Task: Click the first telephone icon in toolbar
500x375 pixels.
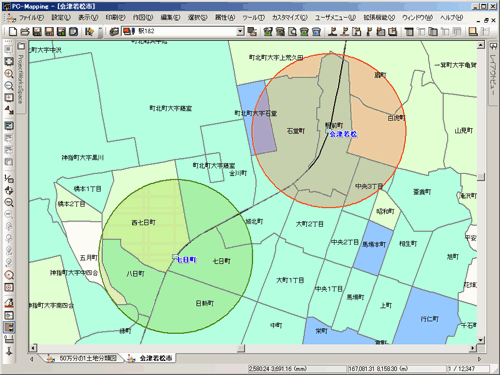Action: tap(304, 32)
